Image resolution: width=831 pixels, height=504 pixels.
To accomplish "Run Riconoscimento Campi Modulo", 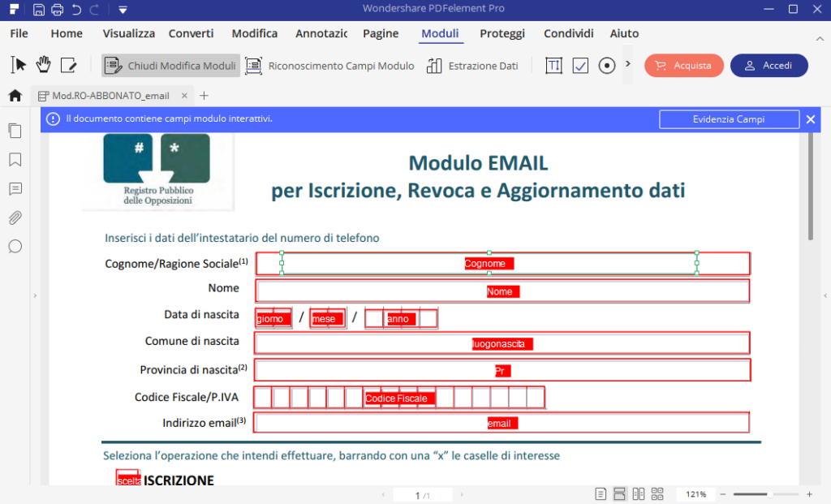I will pyautogui.click(x=329, y=66).
